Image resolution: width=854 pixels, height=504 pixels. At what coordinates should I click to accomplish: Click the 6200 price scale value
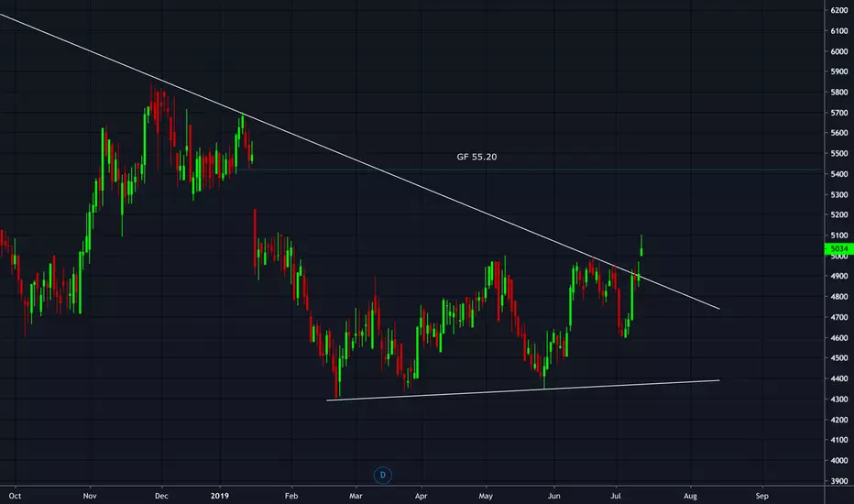(839, 10)
